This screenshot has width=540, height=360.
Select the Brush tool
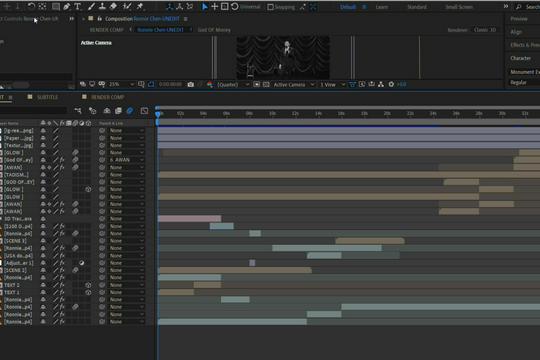pyautogui.click(x=91, y=6)
